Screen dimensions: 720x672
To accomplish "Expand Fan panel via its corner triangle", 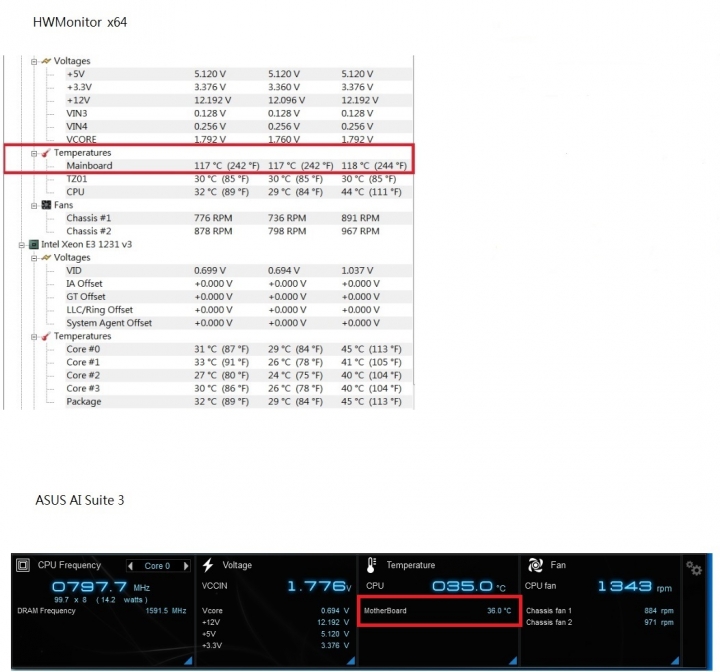I will pyautogui.click(x=675, y=661).
